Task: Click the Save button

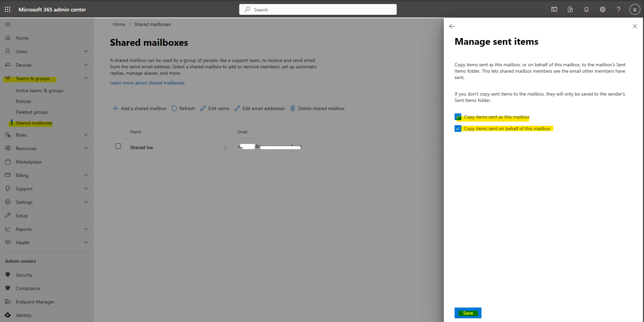Action: tap(468, 313)
